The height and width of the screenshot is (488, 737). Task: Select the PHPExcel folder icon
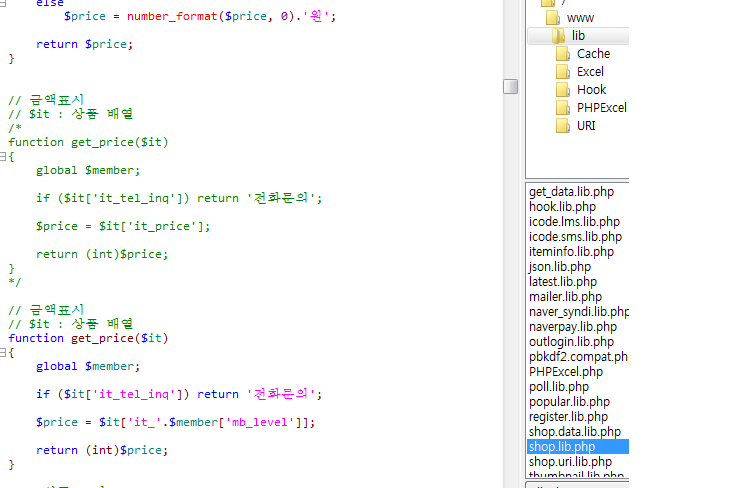(564, 108)
